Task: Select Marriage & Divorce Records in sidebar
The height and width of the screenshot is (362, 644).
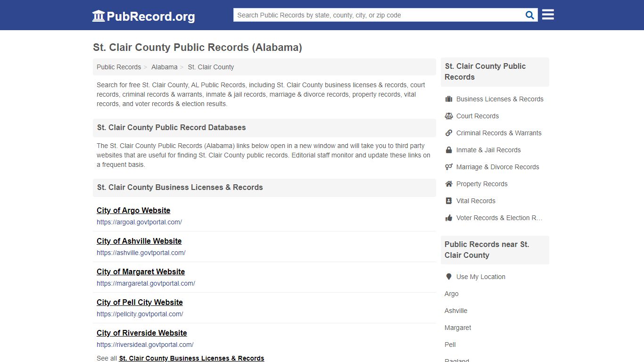Action: [x=497, y=167]
